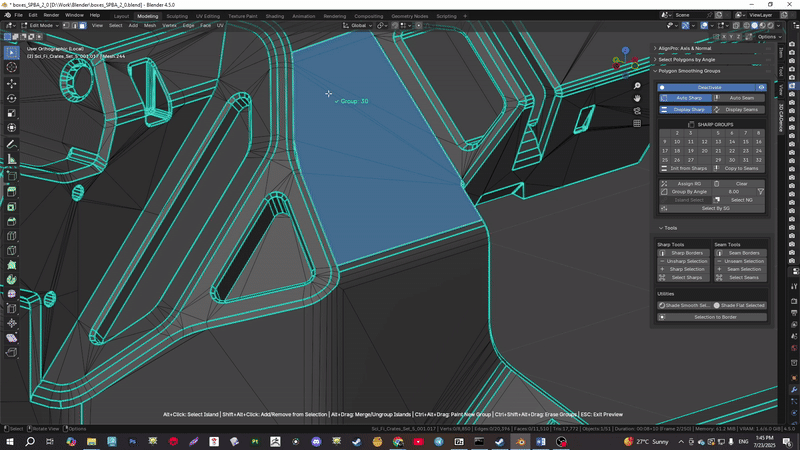The width and height of the screenshot is (800, 450).
Task: Toggle camera view icon in viewport
Action: click(637, 111)
